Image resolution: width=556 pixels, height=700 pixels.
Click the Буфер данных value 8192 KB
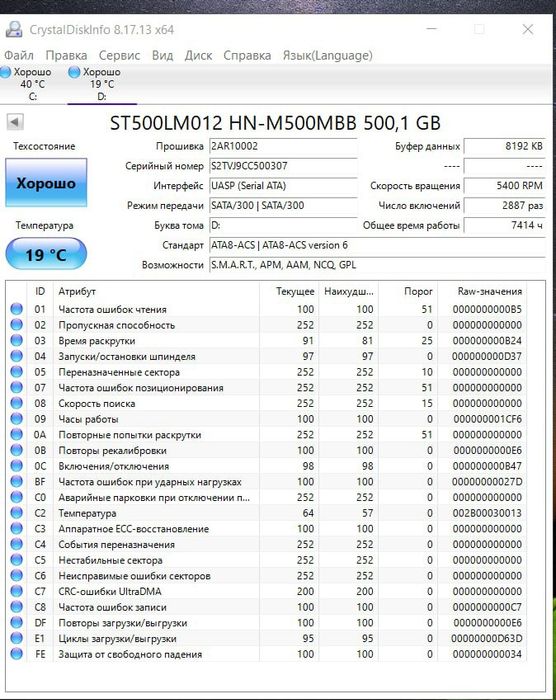coord(505,146)
